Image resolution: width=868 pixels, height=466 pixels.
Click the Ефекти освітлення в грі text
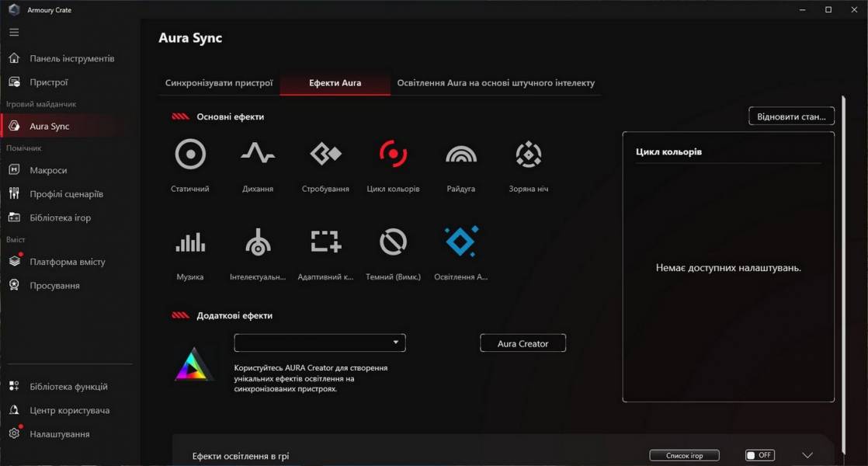click(240, 456)
